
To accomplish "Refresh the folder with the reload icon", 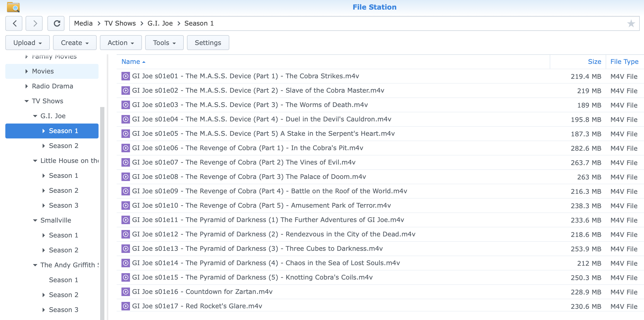I will [x=56, y=23].
